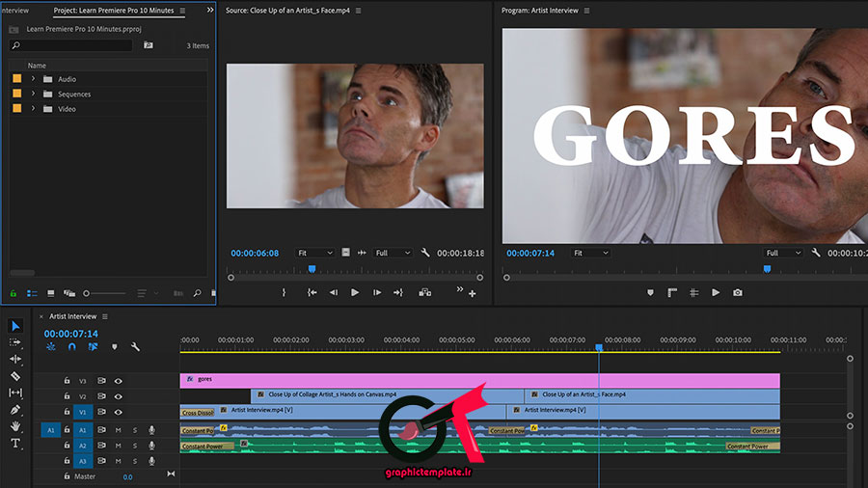Play the Program monitor sequence
The image size is (868, 488).
(716, 292)
